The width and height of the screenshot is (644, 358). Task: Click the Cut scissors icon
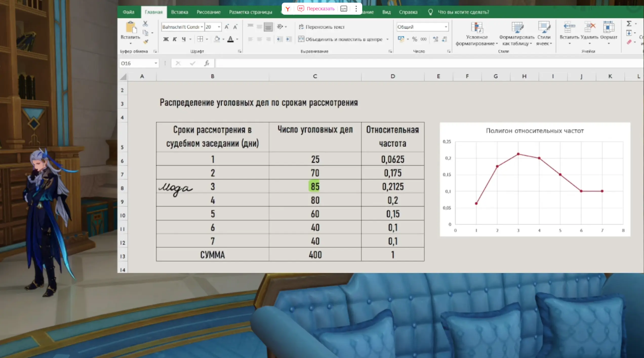point(145,24)
